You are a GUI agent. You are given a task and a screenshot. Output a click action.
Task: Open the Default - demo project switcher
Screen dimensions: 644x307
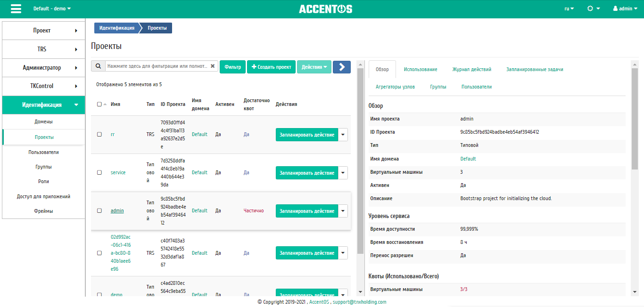[52, 9]
